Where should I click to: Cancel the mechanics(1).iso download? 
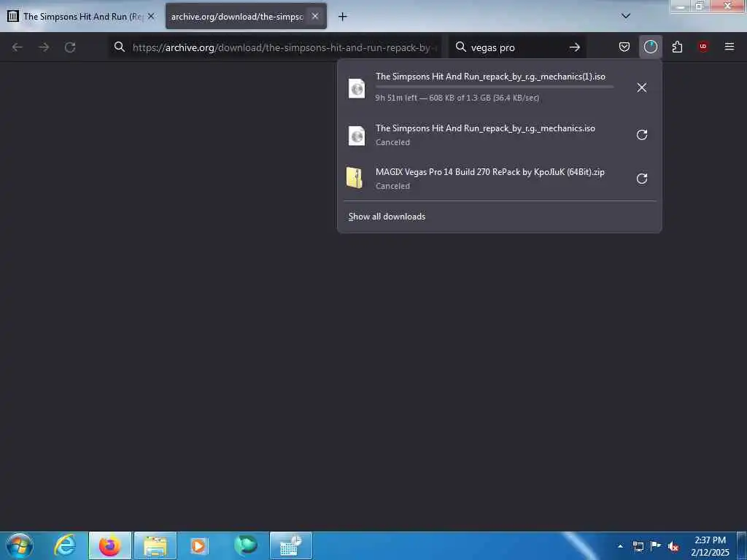click(642, 87)
